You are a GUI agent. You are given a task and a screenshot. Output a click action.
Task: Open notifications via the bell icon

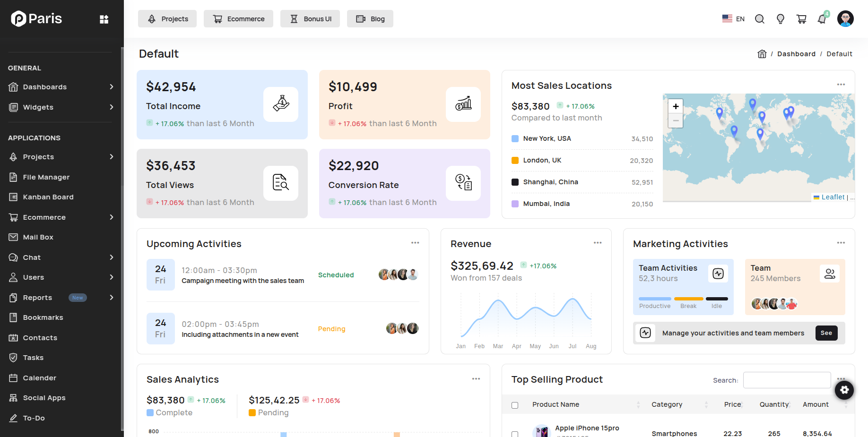coord(822,18)
